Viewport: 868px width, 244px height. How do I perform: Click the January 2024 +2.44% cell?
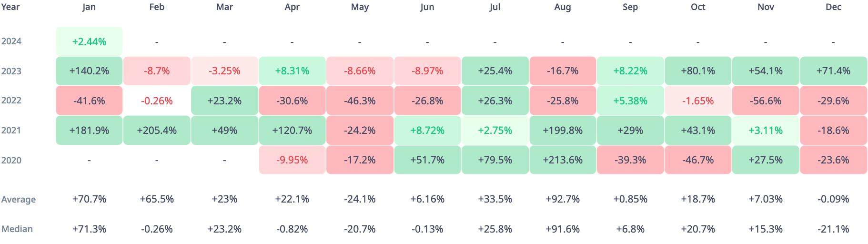pyautogui.click(x=89, y=41)
